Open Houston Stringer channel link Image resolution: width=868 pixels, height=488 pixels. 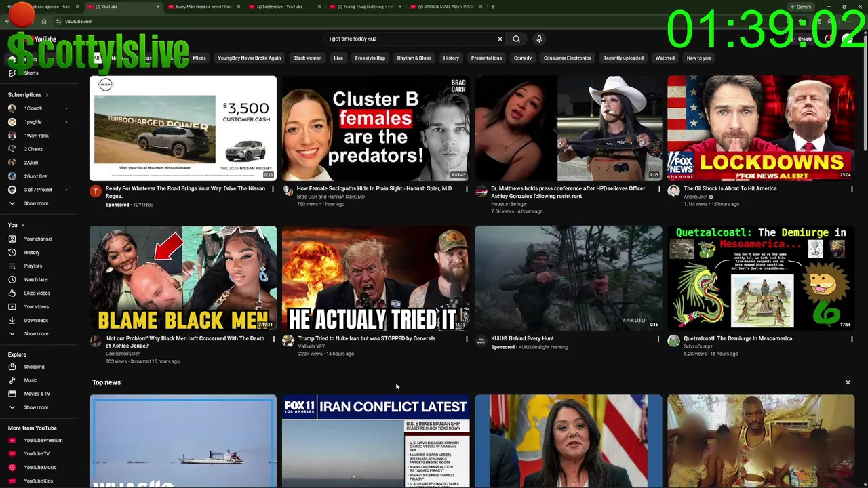[509, 204]
